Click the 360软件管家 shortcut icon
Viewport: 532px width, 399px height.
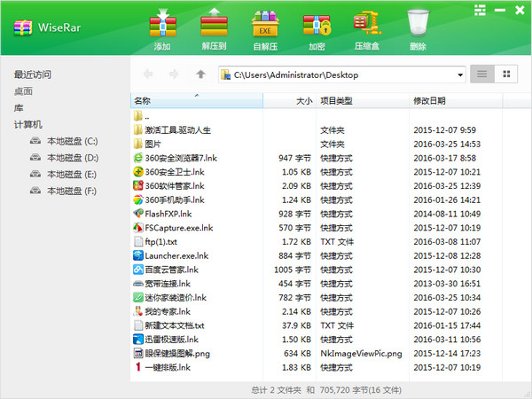[x=138, y=185]
